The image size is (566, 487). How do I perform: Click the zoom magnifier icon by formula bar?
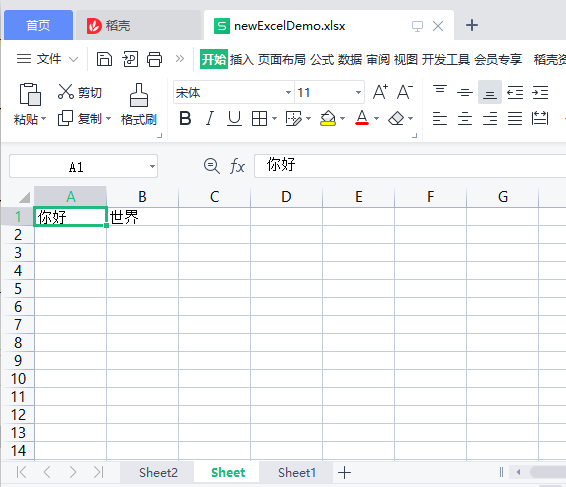click(212, 166)
